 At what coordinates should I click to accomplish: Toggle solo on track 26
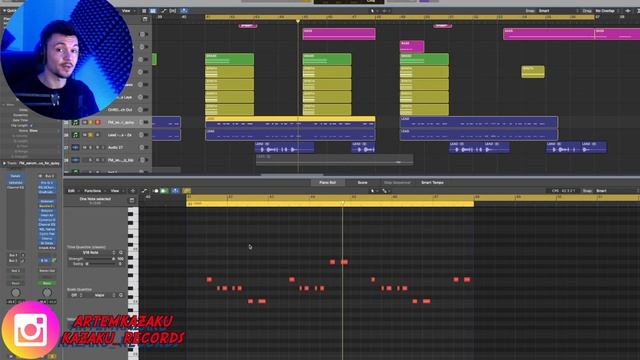[91, 135]
